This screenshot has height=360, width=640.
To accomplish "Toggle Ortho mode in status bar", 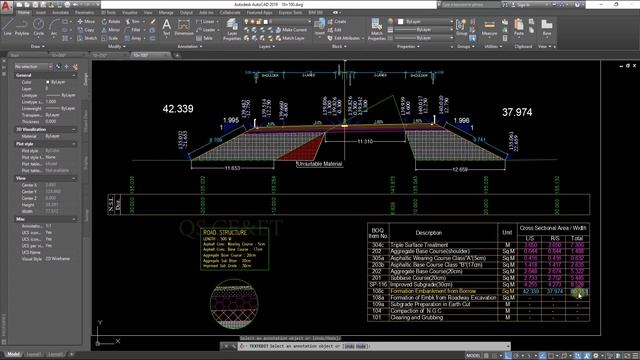I will pos(508,356).
